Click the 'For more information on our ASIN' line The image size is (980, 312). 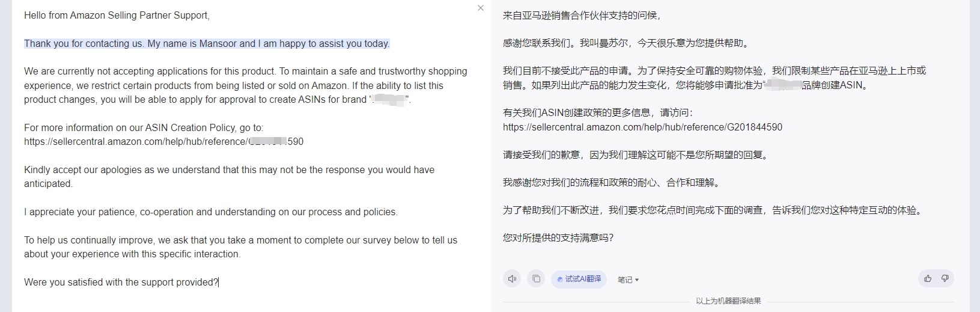pos(144,127)
